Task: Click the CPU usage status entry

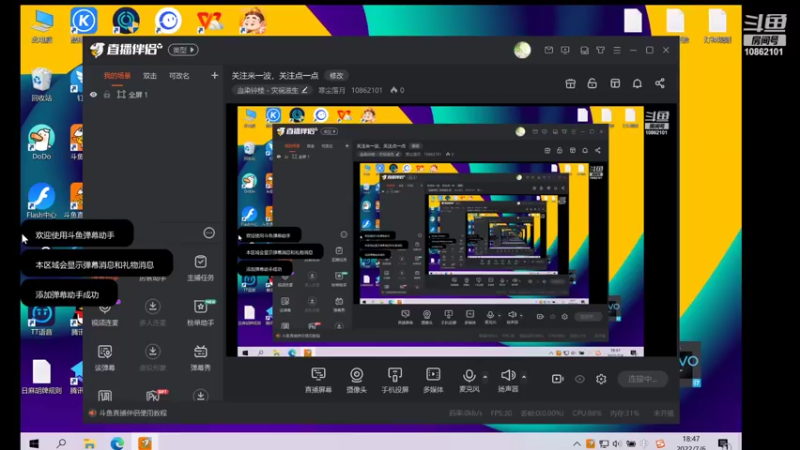Action: 587,413
